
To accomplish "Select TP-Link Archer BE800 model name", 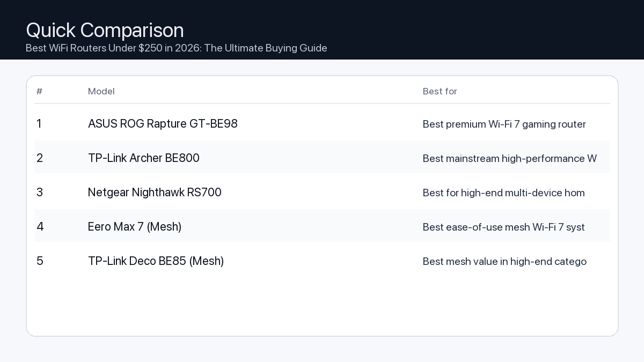I will pyautogui.click(x=143, y=158).
